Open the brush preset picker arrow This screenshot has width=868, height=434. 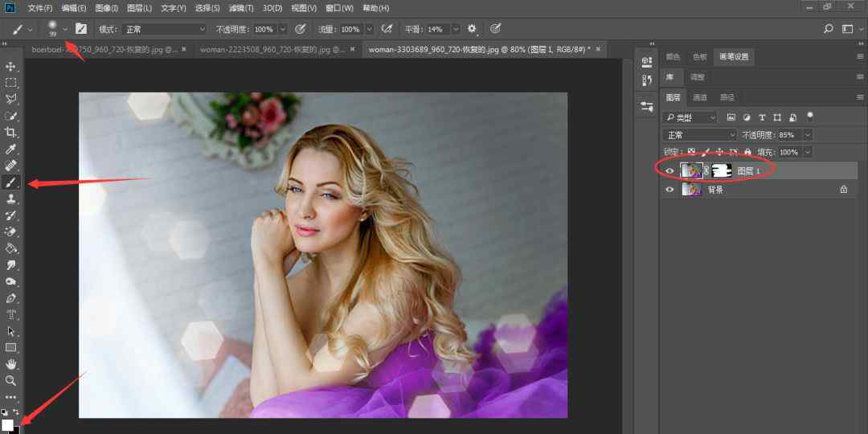tap(65, 29)
